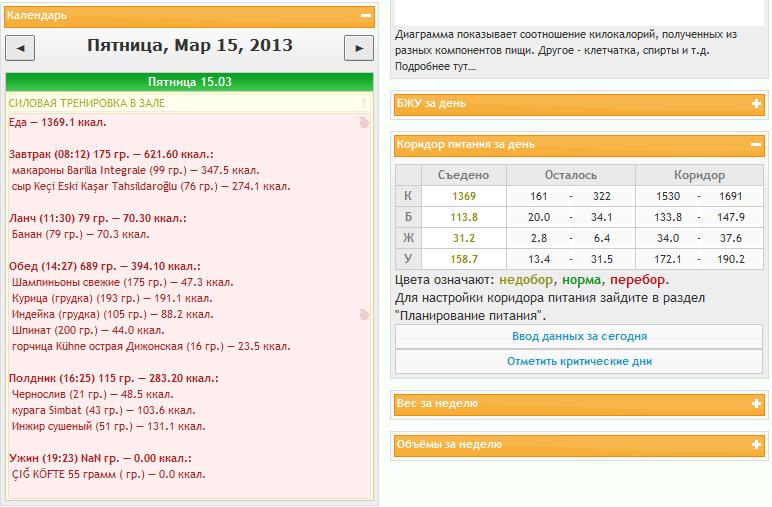Click the Ж row label
This screenshot has height=507, width=772.
click(x=408, y=238)
